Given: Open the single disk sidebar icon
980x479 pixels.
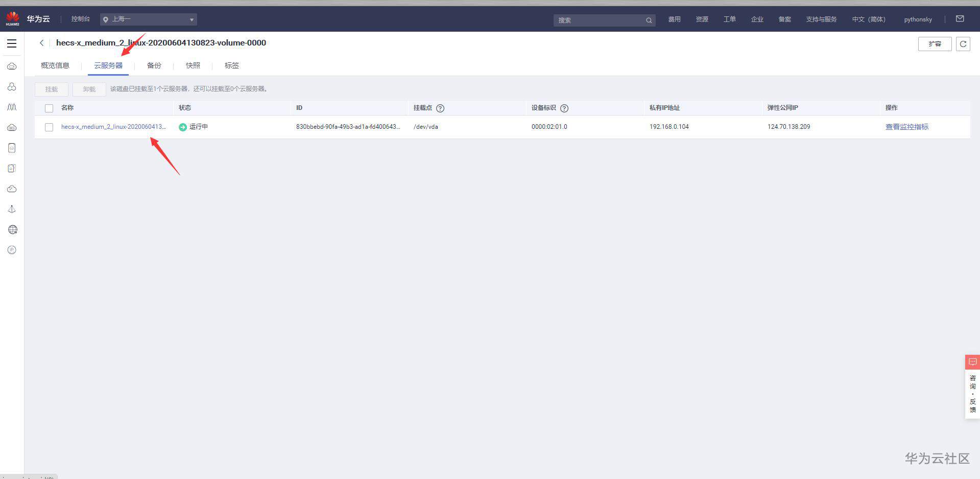Looking at the screenshot, I should click(12, 148).
